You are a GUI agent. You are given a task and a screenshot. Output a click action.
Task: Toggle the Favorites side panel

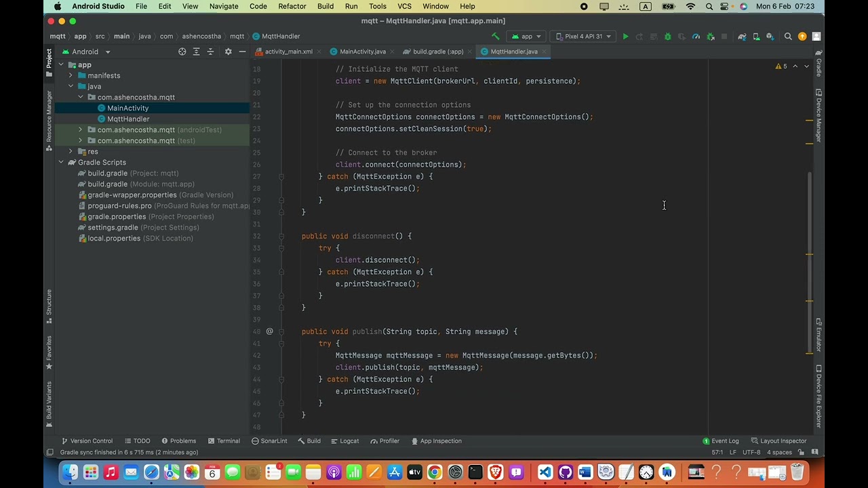(x=49, y=352)
